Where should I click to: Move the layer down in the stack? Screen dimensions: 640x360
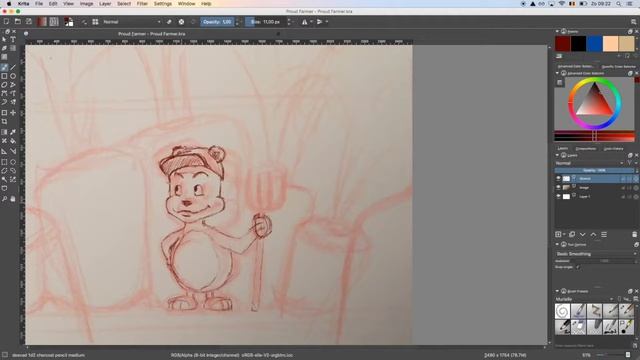point(582,234)
